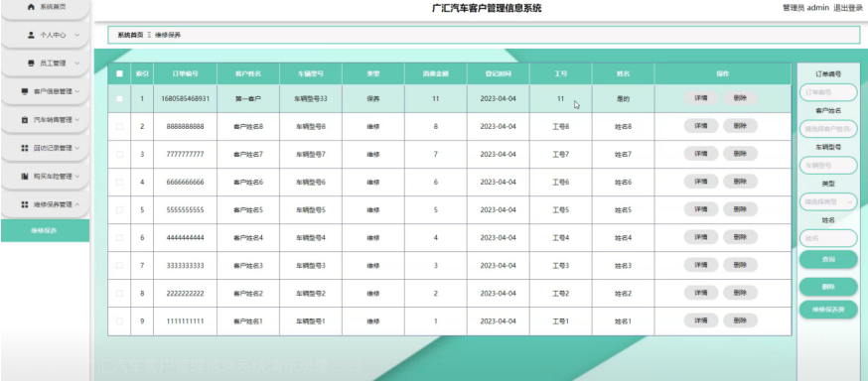Screen dimensions: 868x382
Task: Open the 个人中心 menu label
Action: [53, 35]
